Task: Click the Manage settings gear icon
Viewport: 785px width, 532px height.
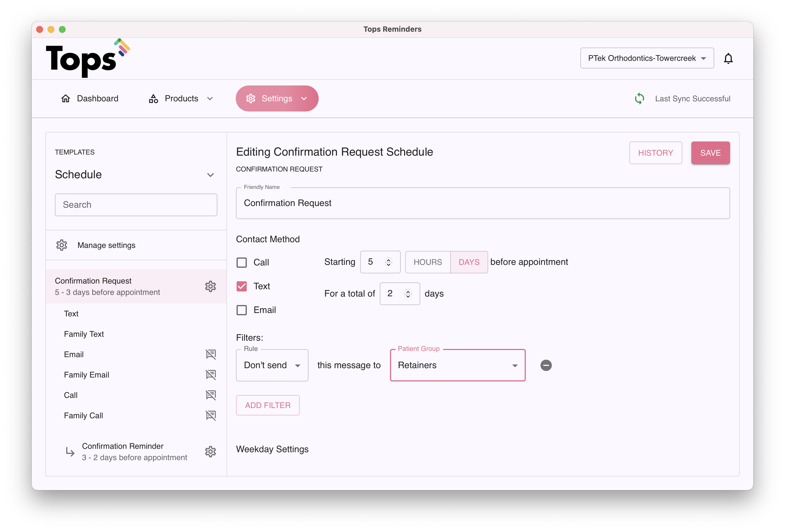Action: pos(61,245)
